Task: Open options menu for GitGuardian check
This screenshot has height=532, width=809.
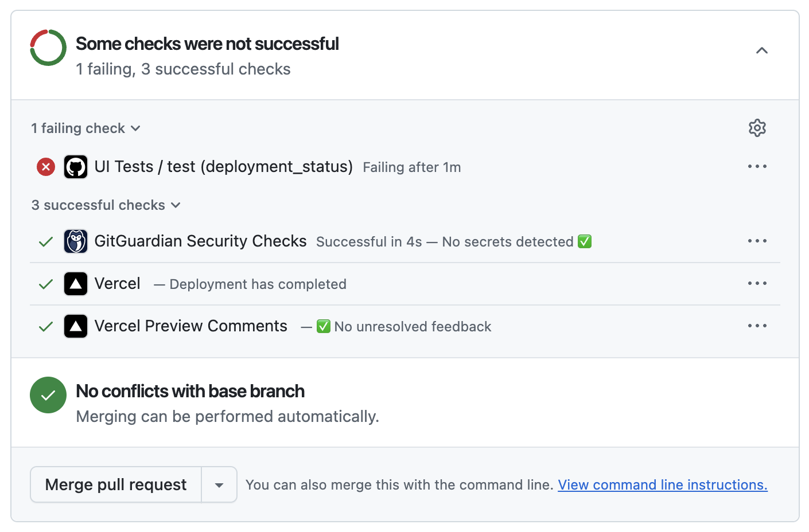Action: point(757,241)
